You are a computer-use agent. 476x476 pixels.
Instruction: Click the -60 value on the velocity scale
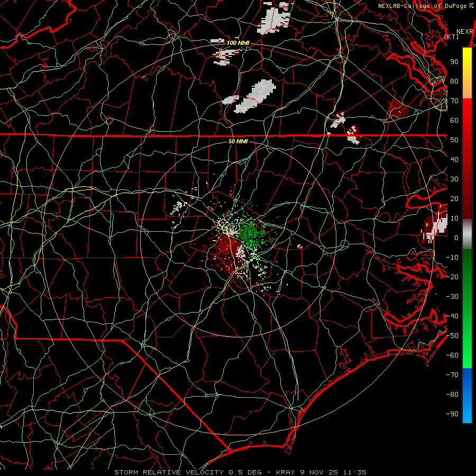pyautogui.click(x=452, y=355)
